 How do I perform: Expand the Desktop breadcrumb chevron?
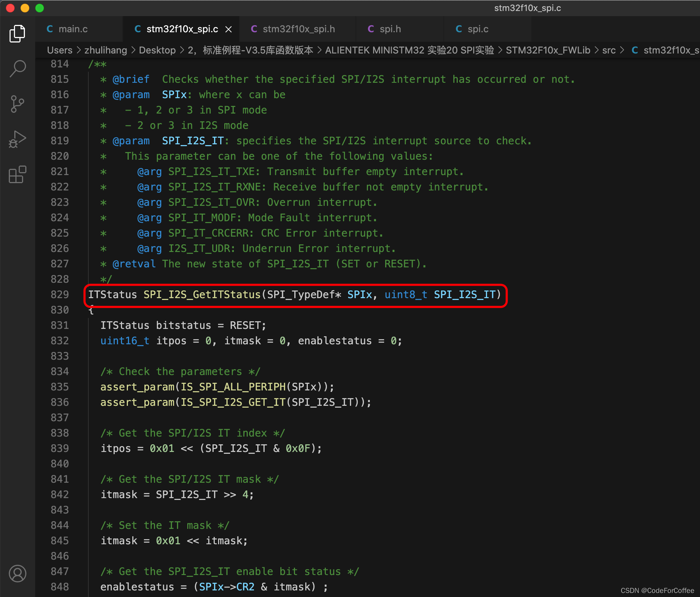(x=182, y=50)
